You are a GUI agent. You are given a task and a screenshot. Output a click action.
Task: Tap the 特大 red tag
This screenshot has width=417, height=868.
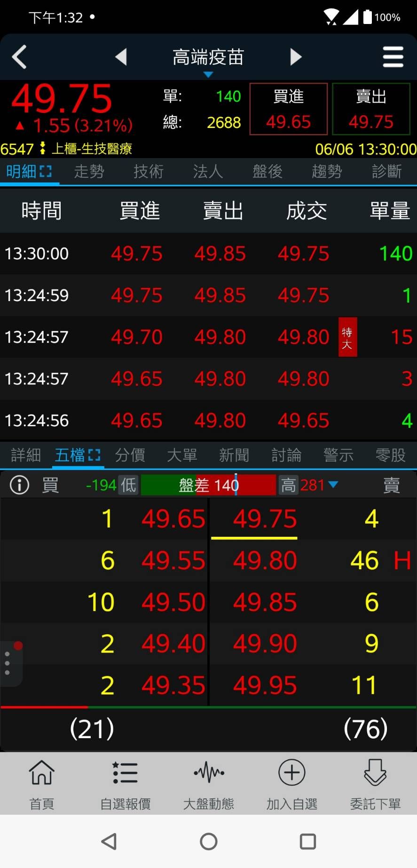(x=348, y=337)
